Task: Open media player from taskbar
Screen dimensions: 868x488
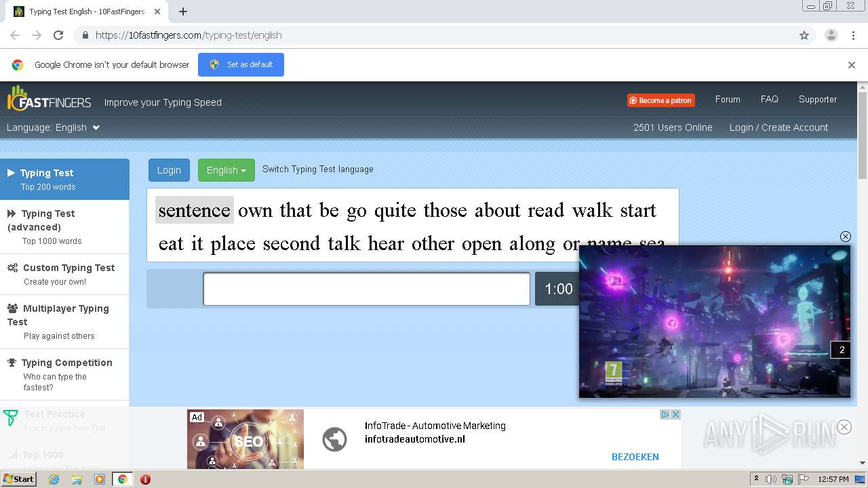Action: pyautogui.click(x=100, y=479)
